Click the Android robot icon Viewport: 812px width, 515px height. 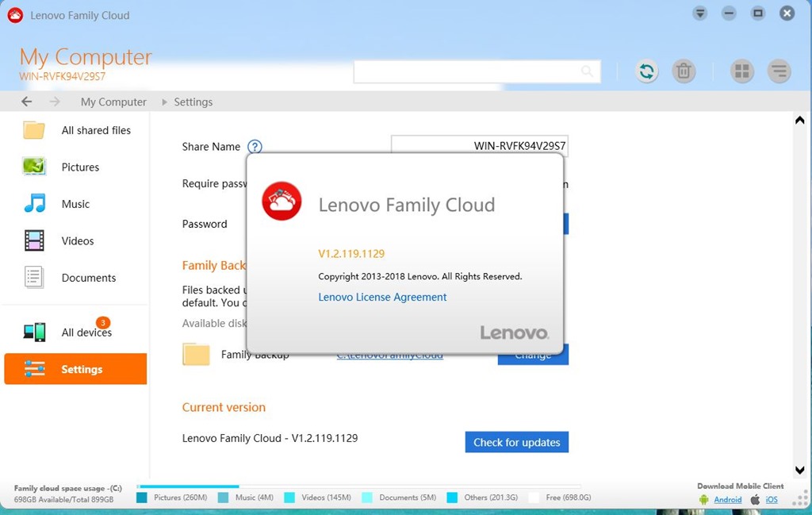click(703, 500)
